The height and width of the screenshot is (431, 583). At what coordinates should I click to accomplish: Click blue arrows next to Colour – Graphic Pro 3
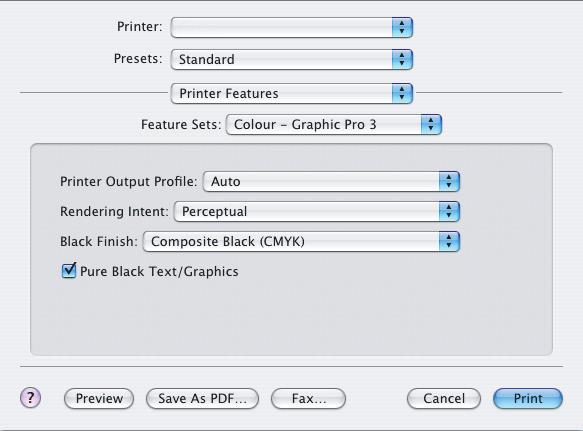click(431, 124)
